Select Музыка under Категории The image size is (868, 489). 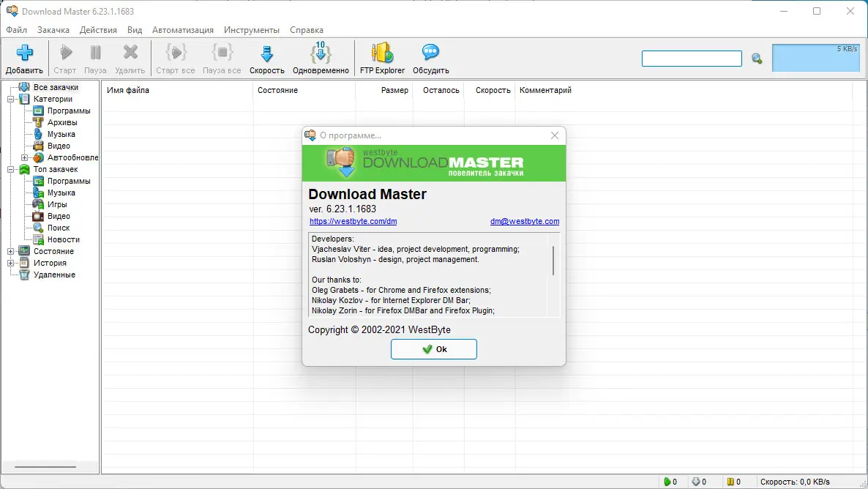(61, 134)
